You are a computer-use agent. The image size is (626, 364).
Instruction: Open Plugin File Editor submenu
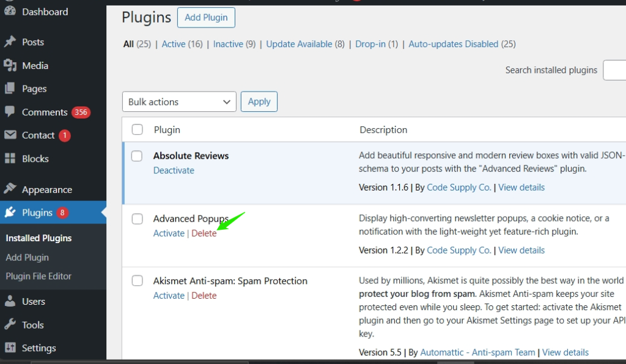[x=39, y=276]
